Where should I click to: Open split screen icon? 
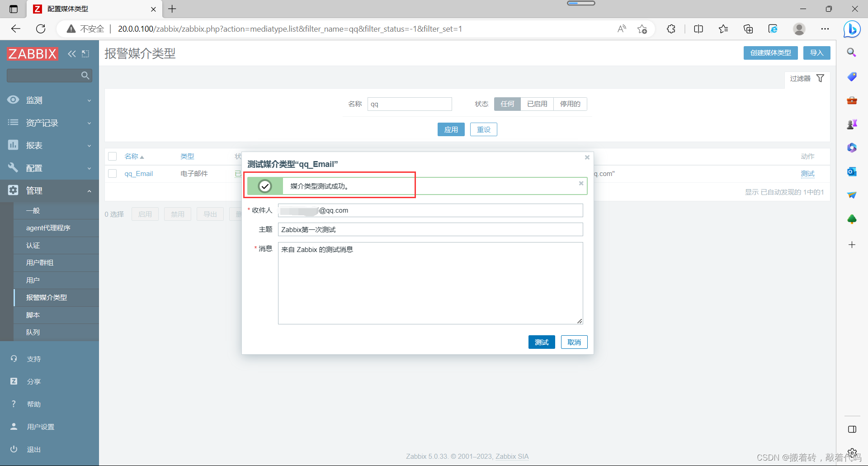(698, 29)
